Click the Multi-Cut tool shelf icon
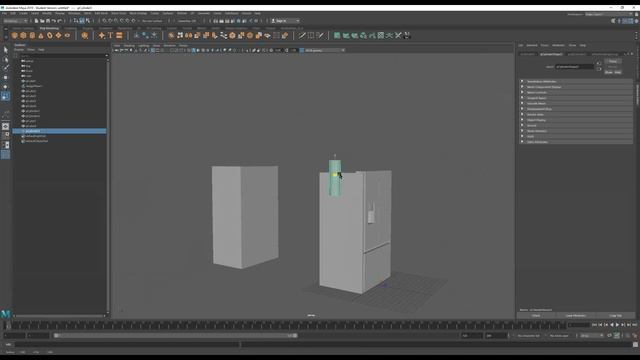Viewport: 640px width, 360px height. coord(302,36)
